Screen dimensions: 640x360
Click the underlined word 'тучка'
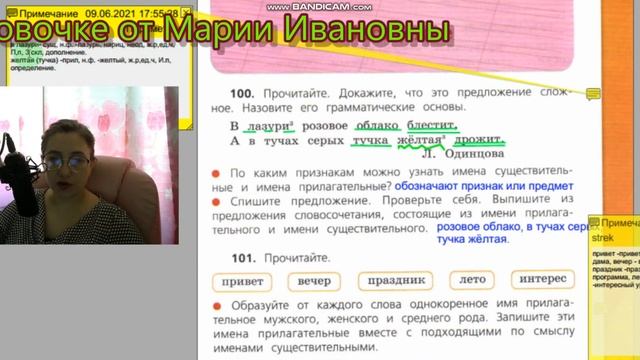[x=370, y=140]
